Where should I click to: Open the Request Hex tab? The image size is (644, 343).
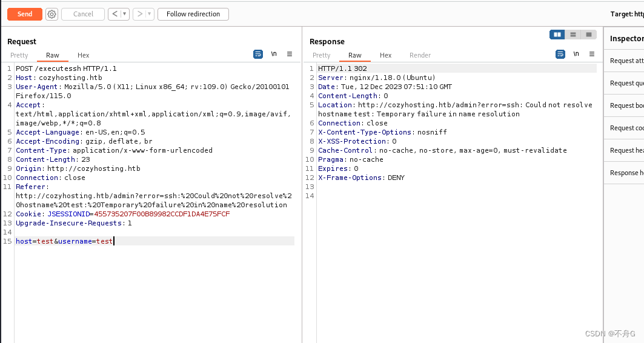coord(84,55)
